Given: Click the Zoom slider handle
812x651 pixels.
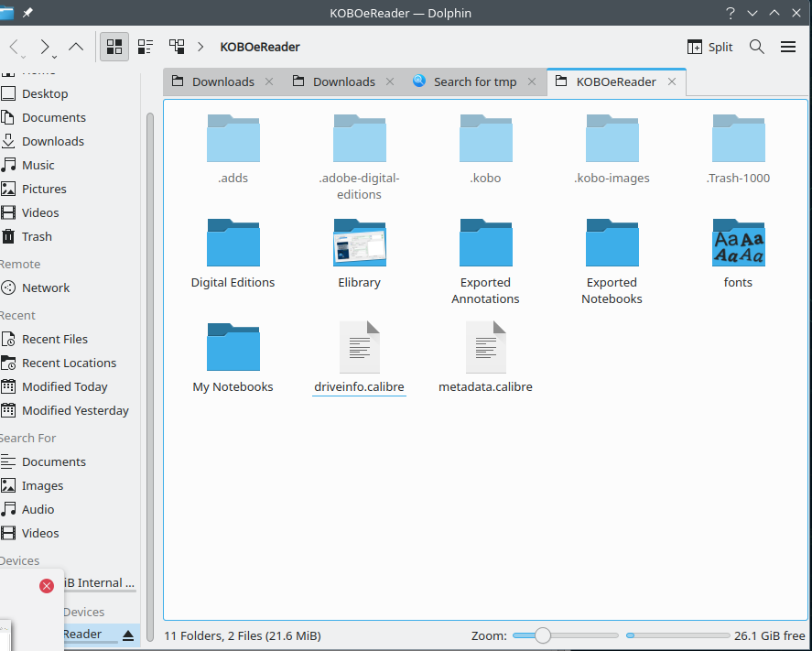Looking at the screenshot, I should tap(543, 635).
